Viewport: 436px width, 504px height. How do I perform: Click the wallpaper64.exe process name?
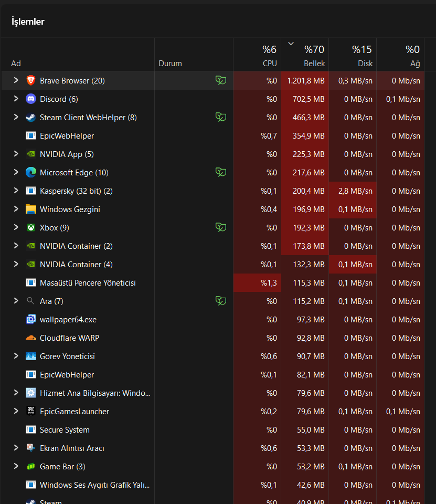coord(68,320)
